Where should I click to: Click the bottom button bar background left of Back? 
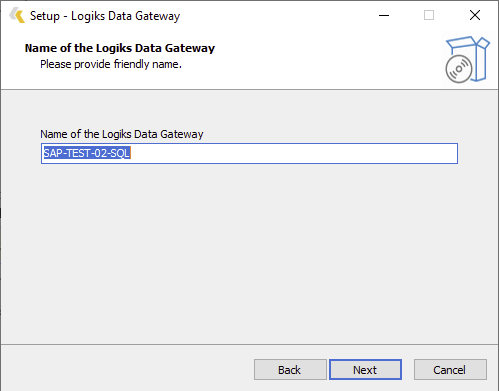point(127,369)
